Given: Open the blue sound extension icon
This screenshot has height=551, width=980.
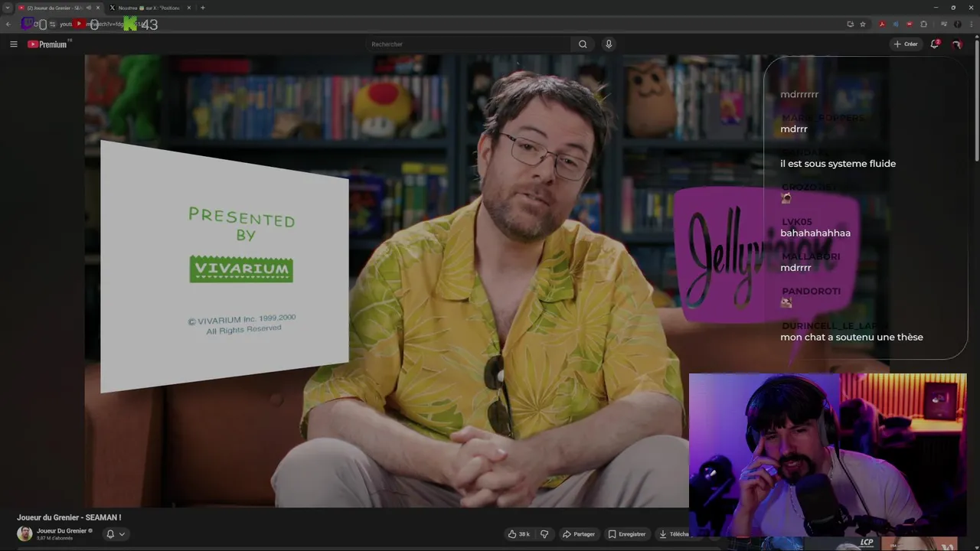Looking at the screenshot, I should point(896,24).
